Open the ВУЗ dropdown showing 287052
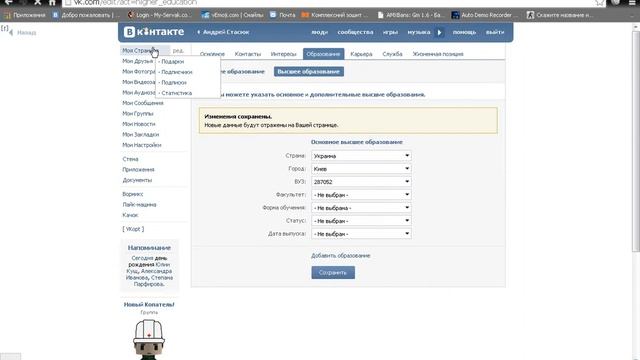 coord(361,182)
